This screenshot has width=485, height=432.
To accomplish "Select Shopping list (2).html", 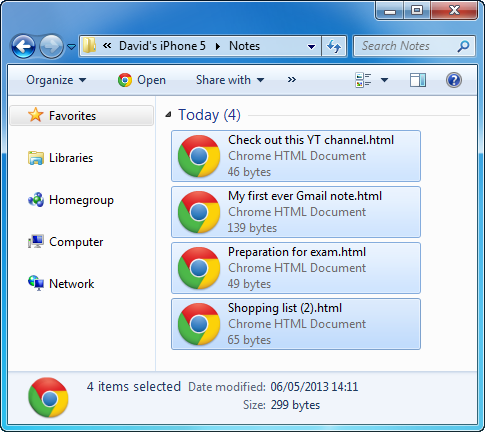I will tap(296, 324).
